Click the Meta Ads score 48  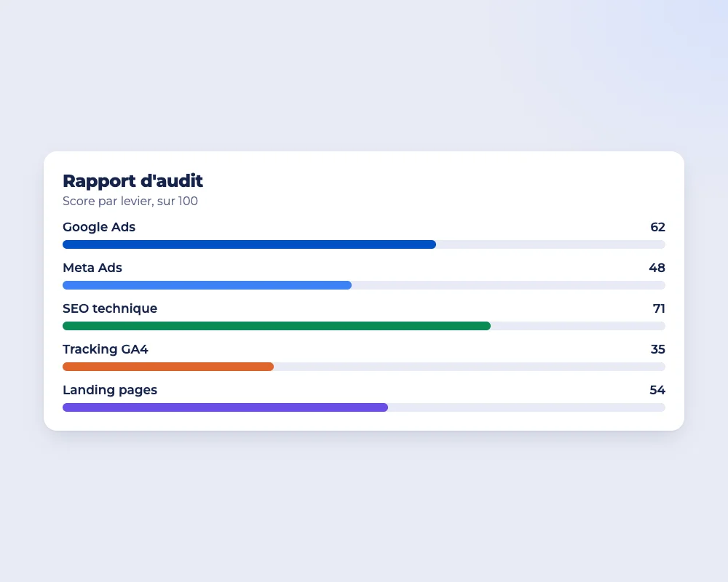[x=657, y=268]
